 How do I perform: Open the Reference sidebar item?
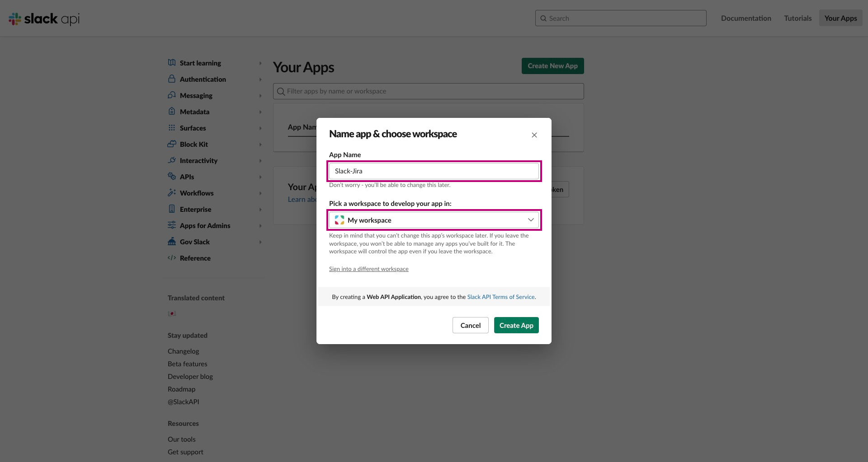(x=195, y=258)
